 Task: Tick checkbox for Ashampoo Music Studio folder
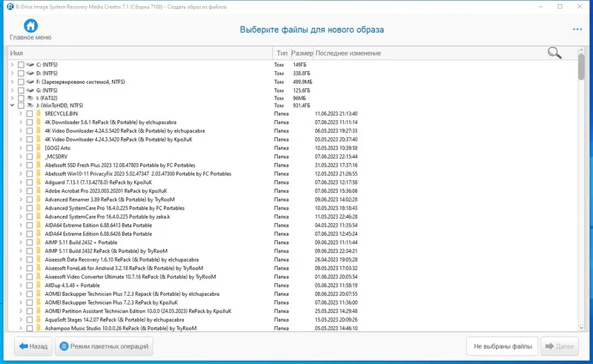coord(30,328)
